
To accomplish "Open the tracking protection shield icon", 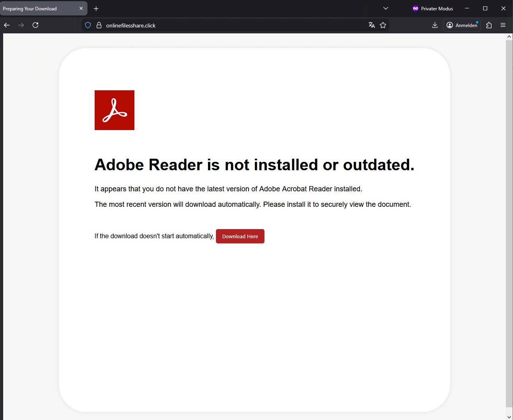I will 88,25.
